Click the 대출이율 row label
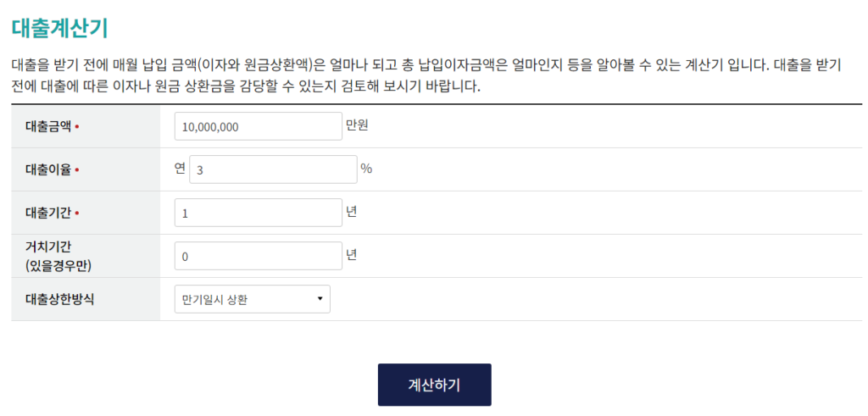The width and height of the screenshot is (868, 416). 48,169
